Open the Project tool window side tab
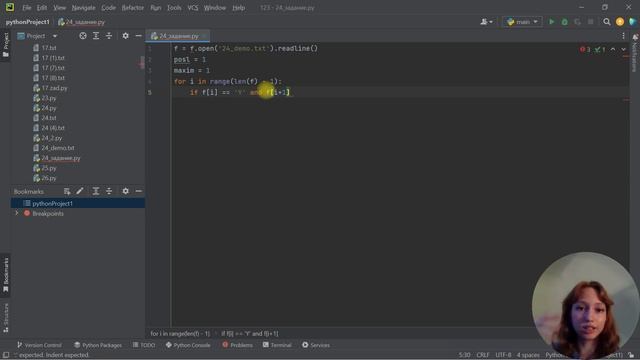The height and width of the screenshot is (360, 640). pyautogui.click(x=6, y=45)
